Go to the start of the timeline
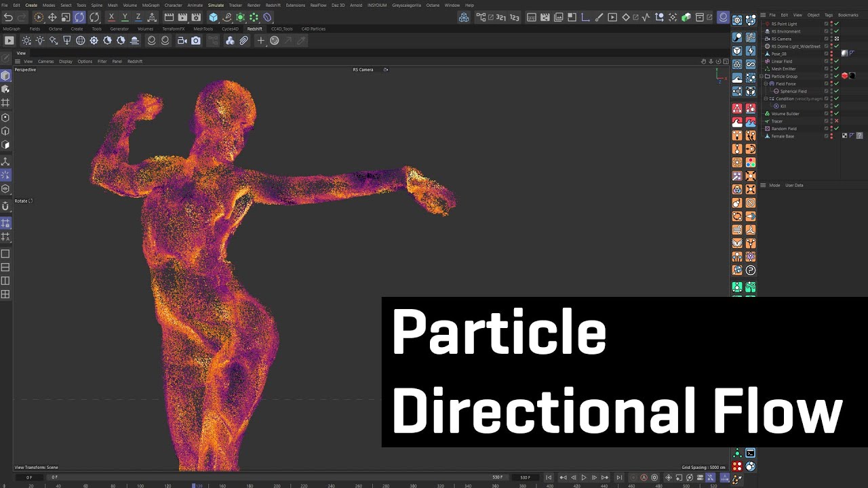The image size is (868, 488). pyautogui.click(x=549, y=478)
